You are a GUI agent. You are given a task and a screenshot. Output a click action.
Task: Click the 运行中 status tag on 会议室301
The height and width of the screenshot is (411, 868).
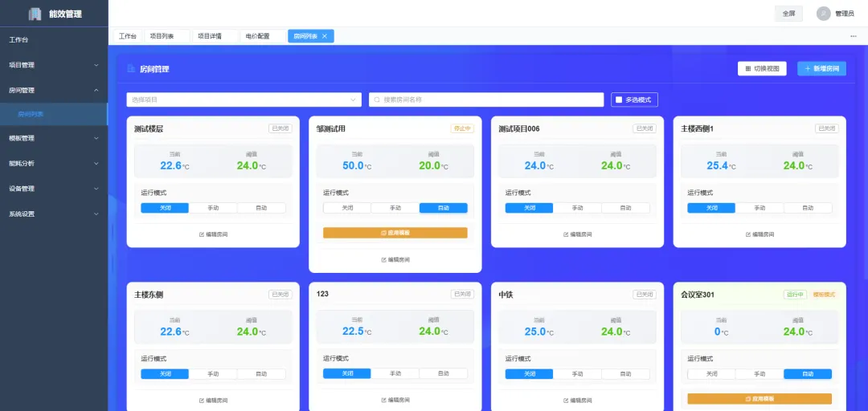pyautogui.click(x=795, y=295)
